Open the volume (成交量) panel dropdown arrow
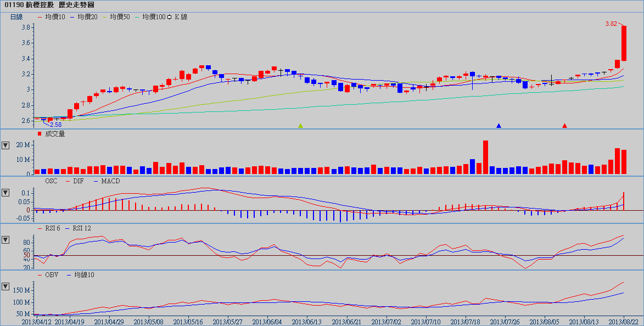 tap(5, 145)
